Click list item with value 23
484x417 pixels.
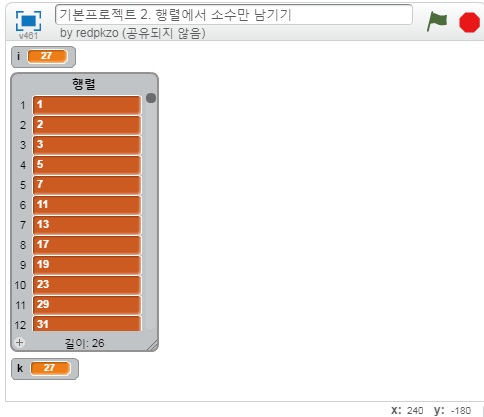tap(87, 285)
